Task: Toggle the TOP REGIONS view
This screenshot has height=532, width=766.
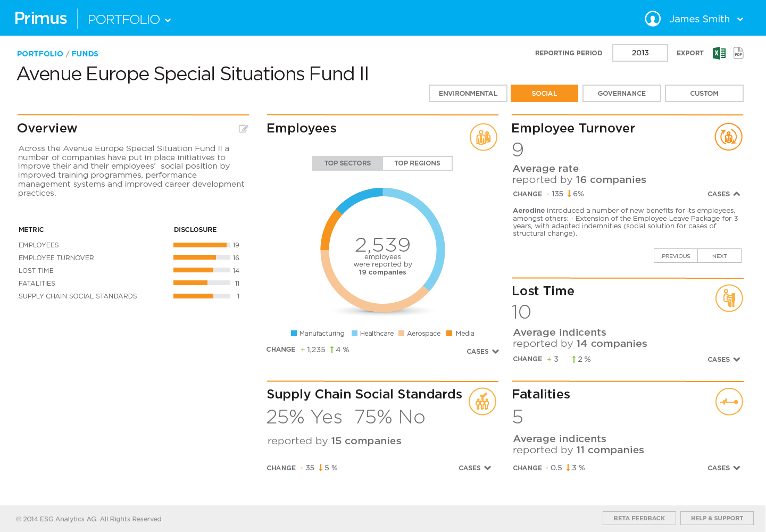Action: [x=417, y=163]
